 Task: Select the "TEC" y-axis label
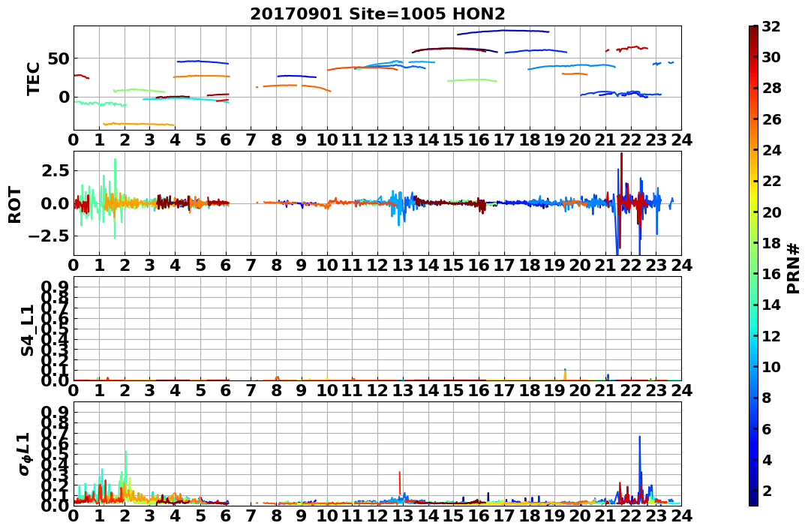pos(34,78)
